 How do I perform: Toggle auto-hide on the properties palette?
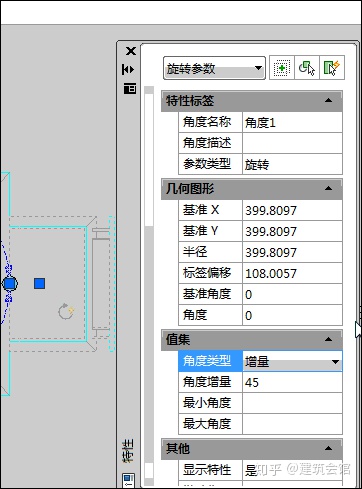[x=128, y=69]
